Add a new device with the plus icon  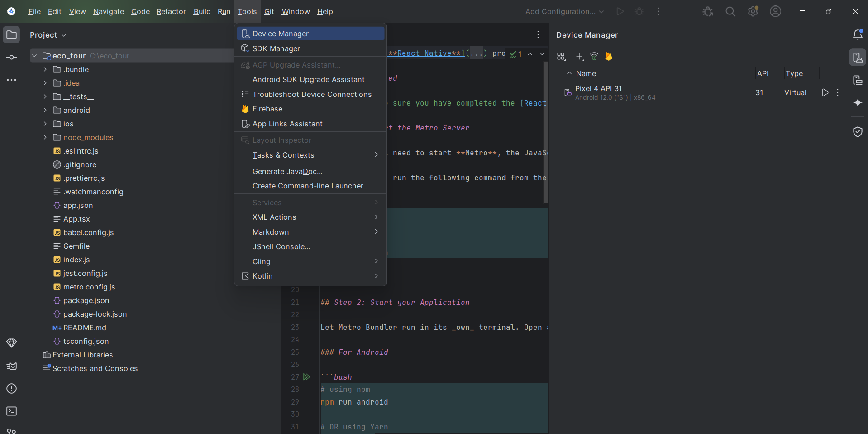pos(580,57)
